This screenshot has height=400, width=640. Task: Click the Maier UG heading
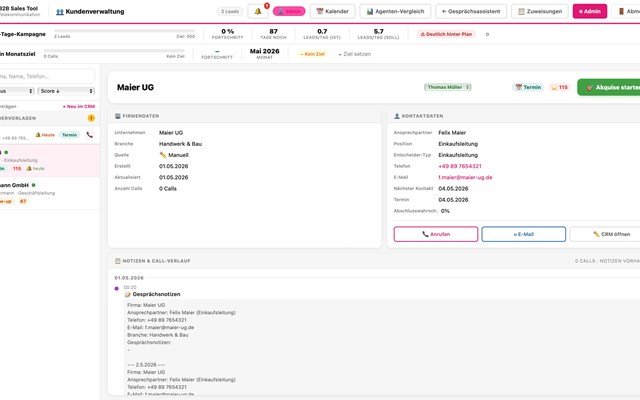136,87
